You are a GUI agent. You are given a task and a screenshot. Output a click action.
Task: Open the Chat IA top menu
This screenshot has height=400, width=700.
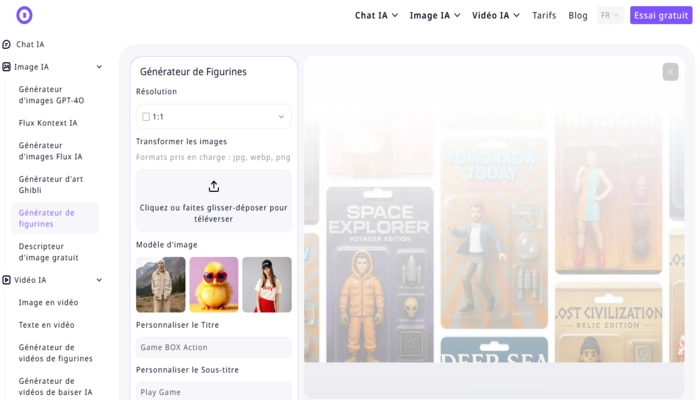376,16
